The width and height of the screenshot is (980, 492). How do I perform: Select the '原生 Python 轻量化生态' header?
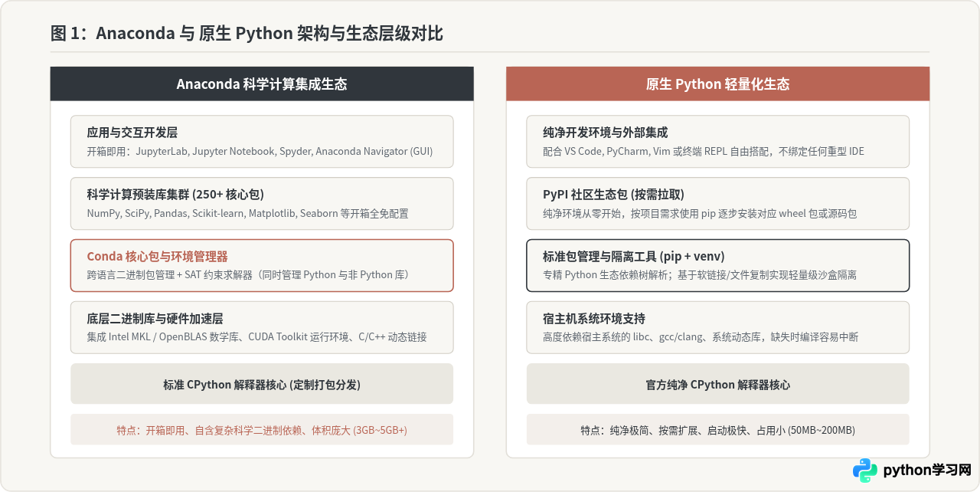coord(718,84)
